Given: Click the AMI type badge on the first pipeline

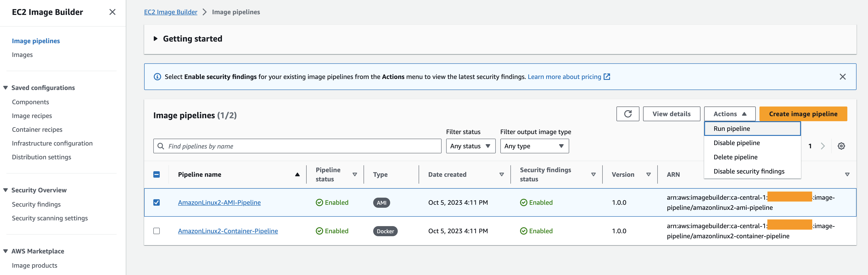Looking at the screenshot, I should pos(381,202).
